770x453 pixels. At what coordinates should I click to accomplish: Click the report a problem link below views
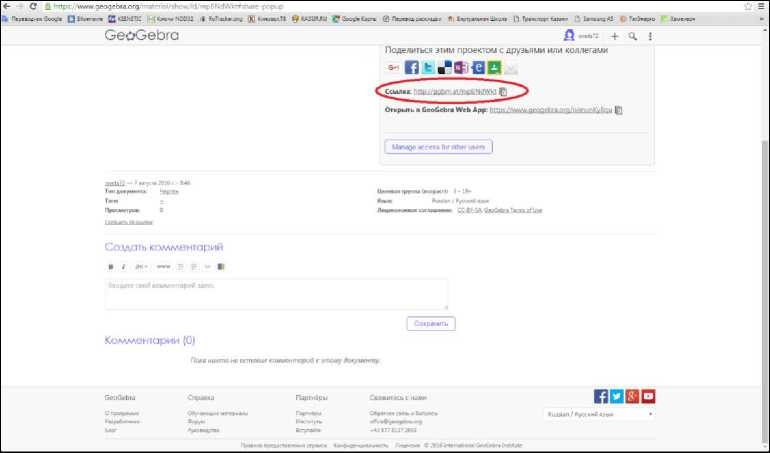(129, 223)
